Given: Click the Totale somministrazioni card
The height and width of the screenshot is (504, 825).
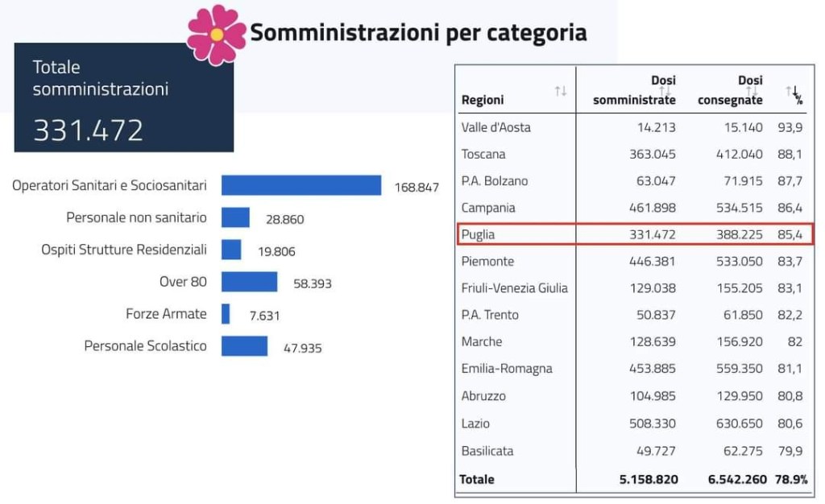Looking at the screenshot, I should pos(124,97).
